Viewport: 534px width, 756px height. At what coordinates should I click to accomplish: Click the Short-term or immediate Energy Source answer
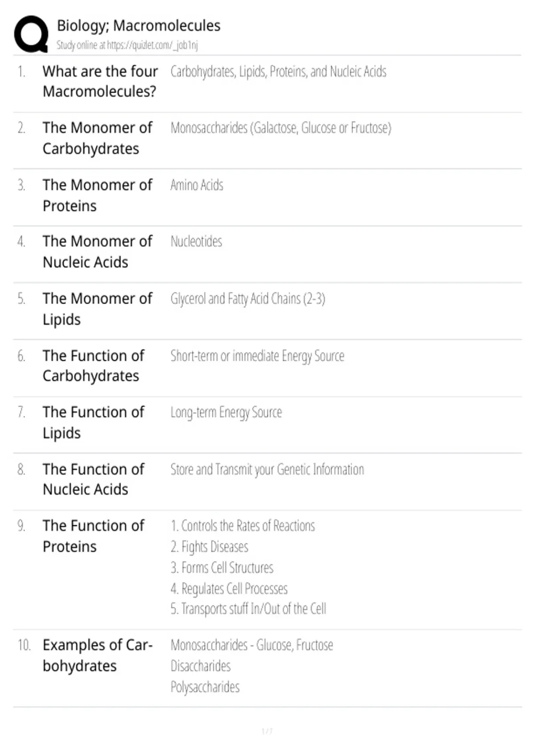click(x=257, y=356)
